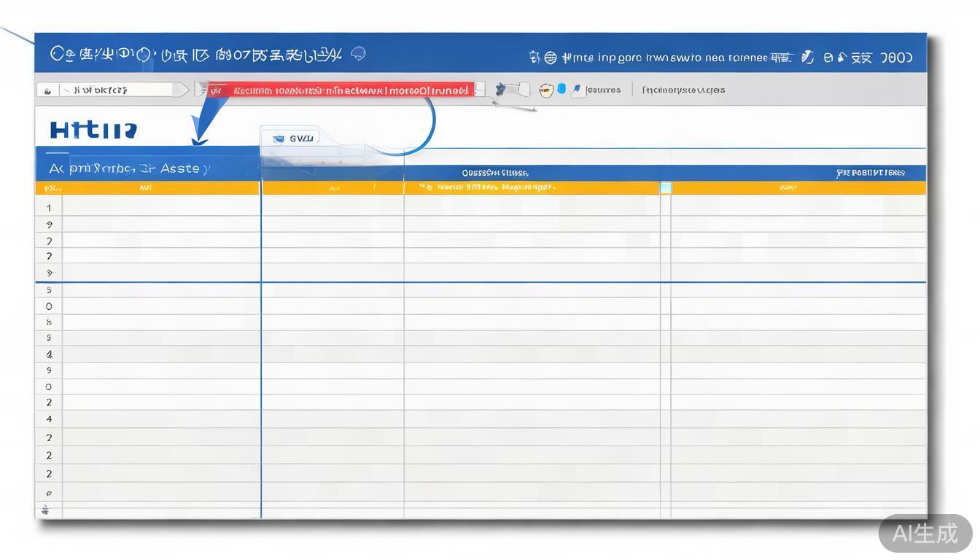
Task: Toggle the light blue checkbox in the orange header
Action: (x=665, y=188)
